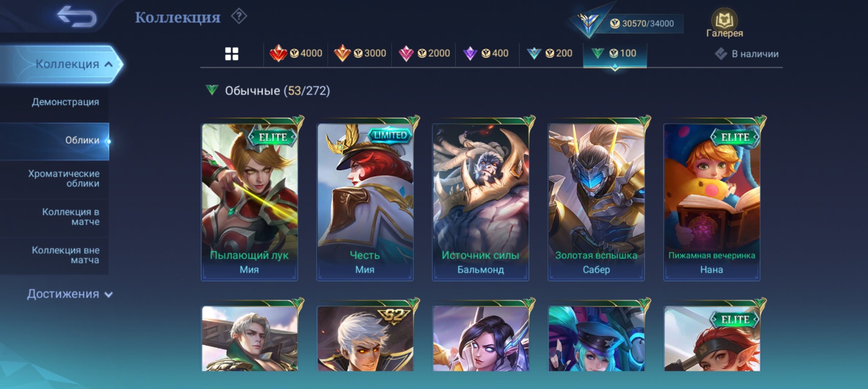Open collection points progress 30570/34000

[x=642, y=24]
